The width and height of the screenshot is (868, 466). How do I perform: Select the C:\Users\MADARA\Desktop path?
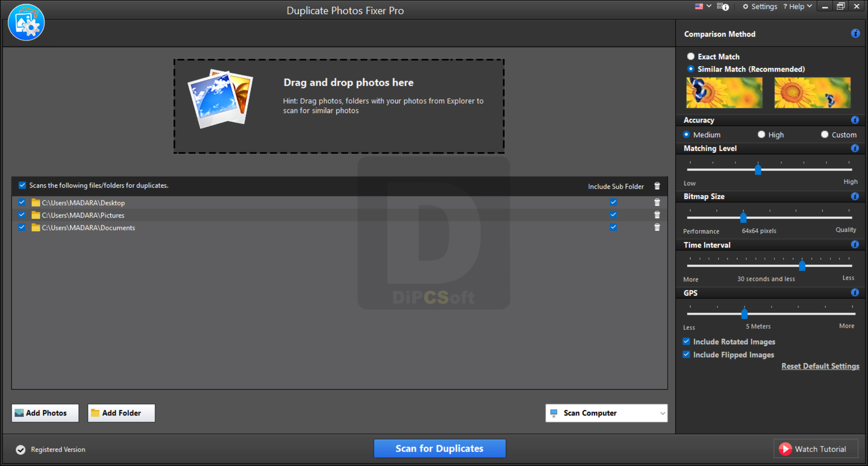[x=83, y=203]
